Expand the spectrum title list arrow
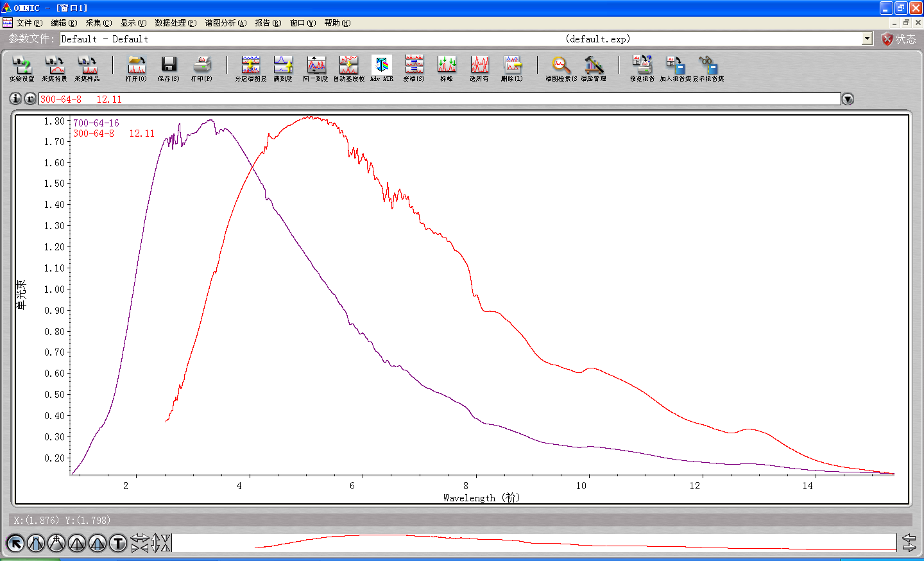 coord(848,99)
